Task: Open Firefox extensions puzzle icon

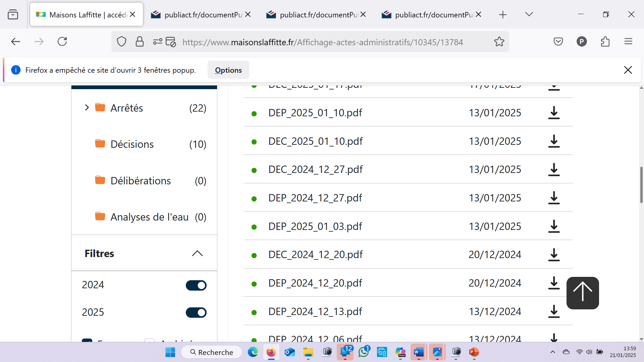Action: [605, 42]
